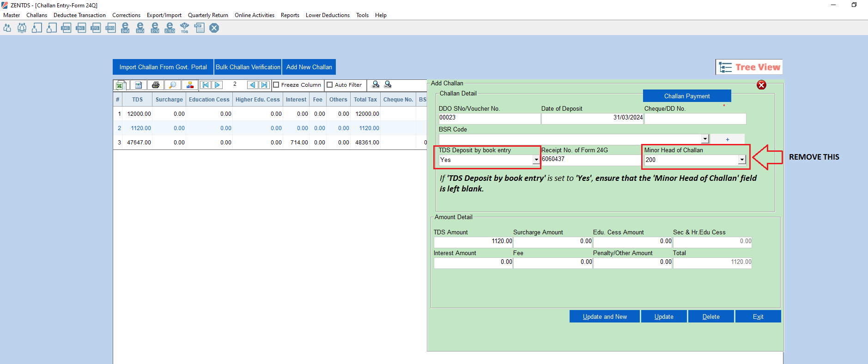Click the TDS Amount field
The height and width of the screenshot is (364, 868).
click(x=473, y=242)
